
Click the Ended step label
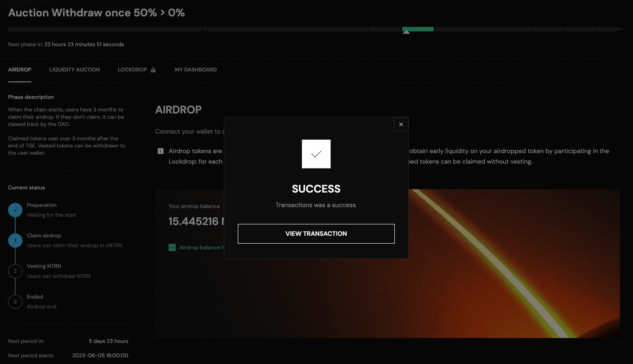coord(35,297)
